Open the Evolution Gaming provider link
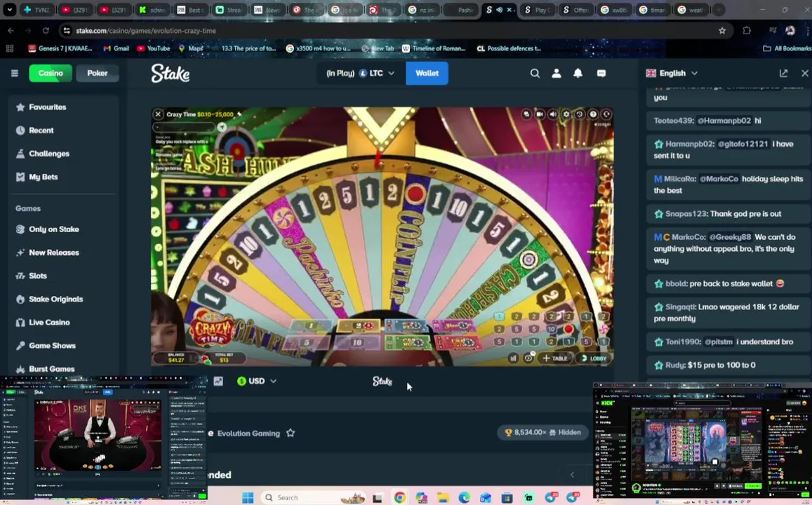The image size is (812, 505). point(248,433)
